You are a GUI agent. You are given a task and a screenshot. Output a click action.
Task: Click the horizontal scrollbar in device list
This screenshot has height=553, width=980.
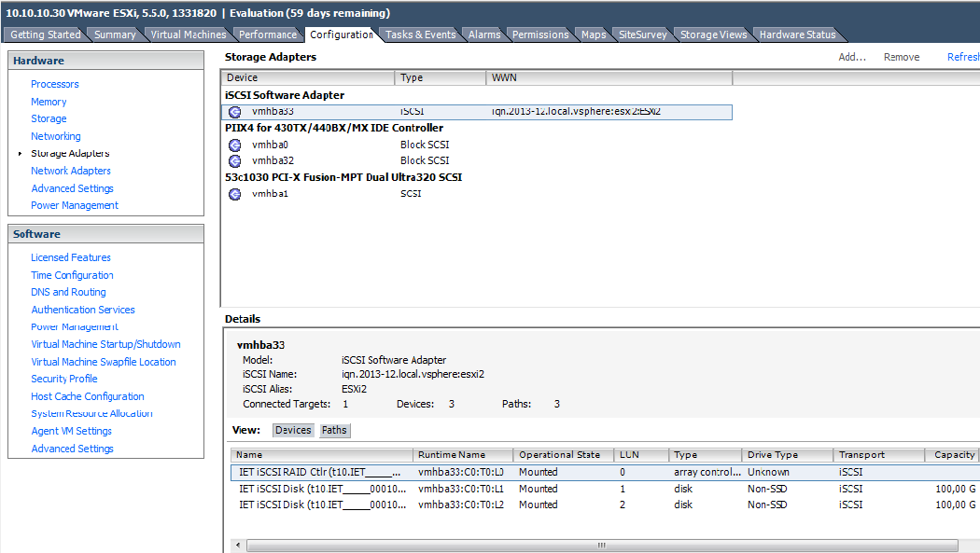click(x=602, y=546)
